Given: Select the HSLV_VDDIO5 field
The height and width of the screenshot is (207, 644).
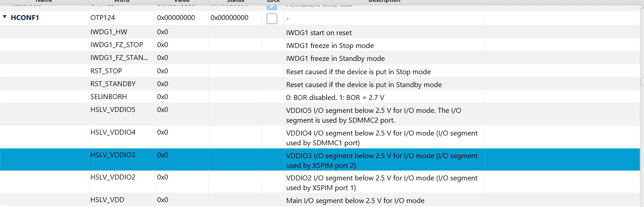Looking at the screenshot, I should point(113,109).
